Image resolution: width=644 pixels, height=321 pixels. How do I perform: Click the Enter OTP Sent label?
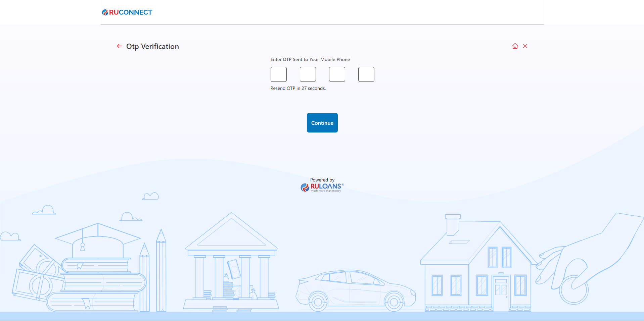310,59
